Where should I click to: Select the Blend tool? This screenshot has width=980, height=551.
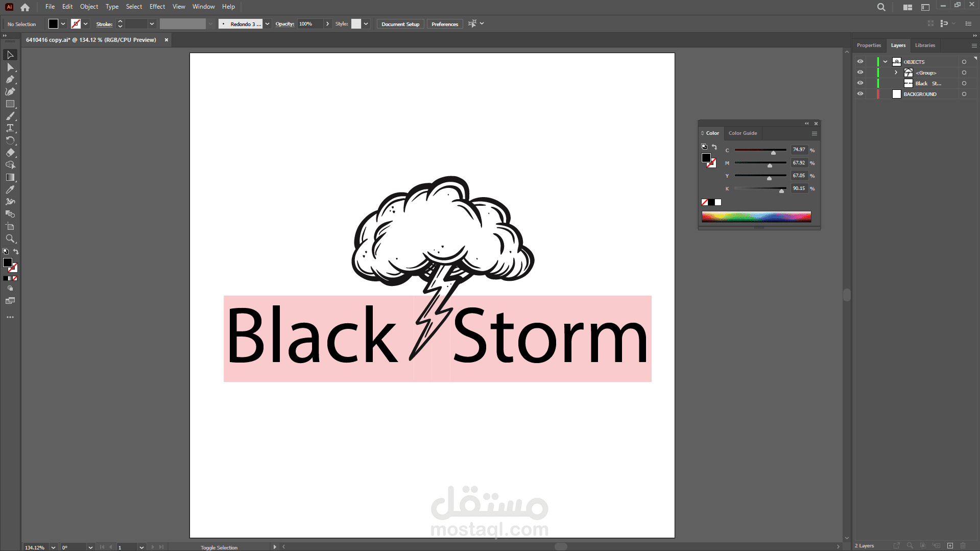point(10,214)
